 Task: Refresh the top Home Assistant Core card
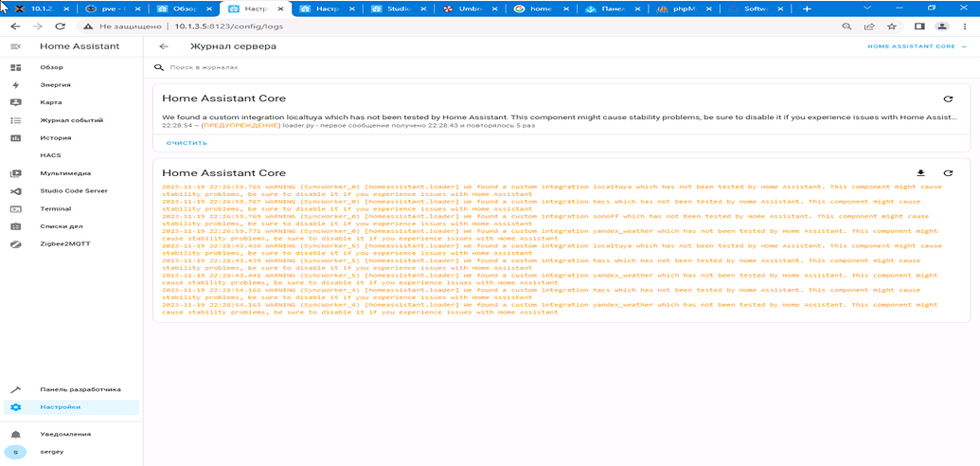click(948, 99)
